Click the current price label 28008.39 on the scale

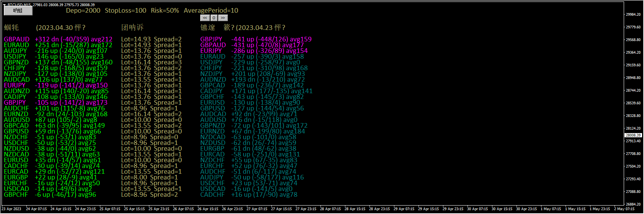pos(633,135)
